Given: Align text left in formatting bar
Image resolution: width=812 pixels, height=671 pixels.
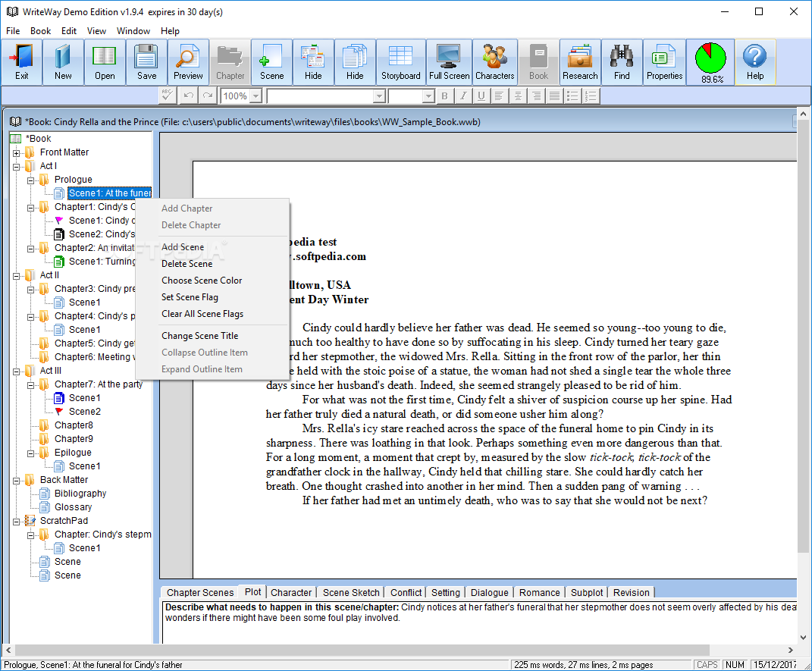Looking at the screenshot, I should pyautogui.click(x=499, y=96).
